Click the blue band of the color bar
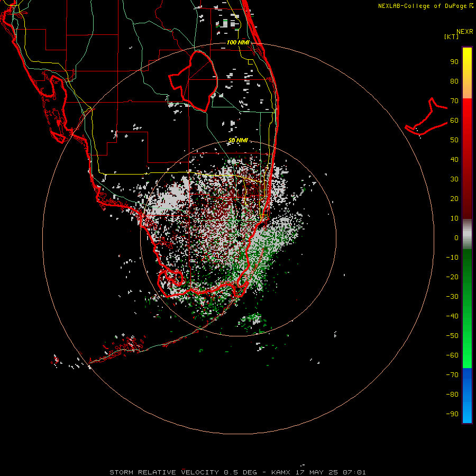The image size is (476, 476). pyautogui.click(x=467, y=396)
